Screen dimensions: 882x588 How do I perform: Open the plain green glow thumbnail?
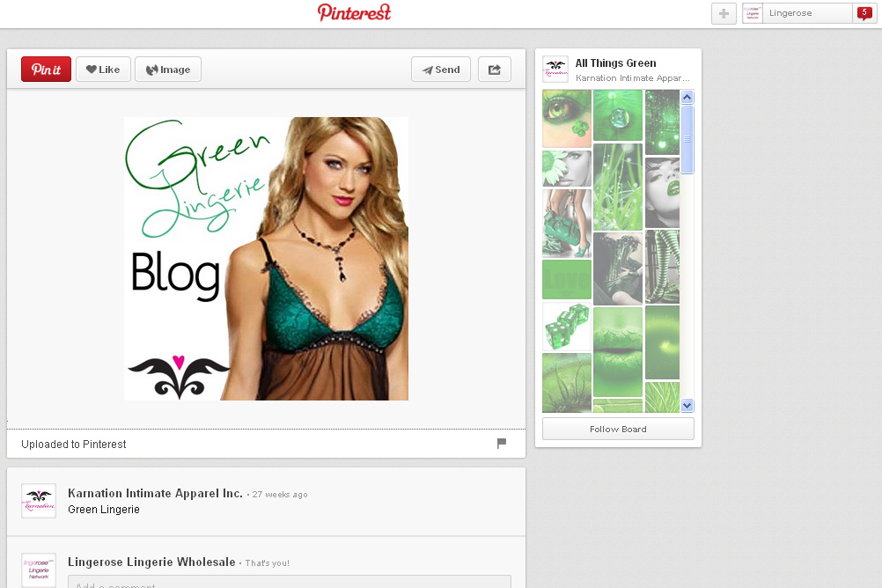pos(662,342)
